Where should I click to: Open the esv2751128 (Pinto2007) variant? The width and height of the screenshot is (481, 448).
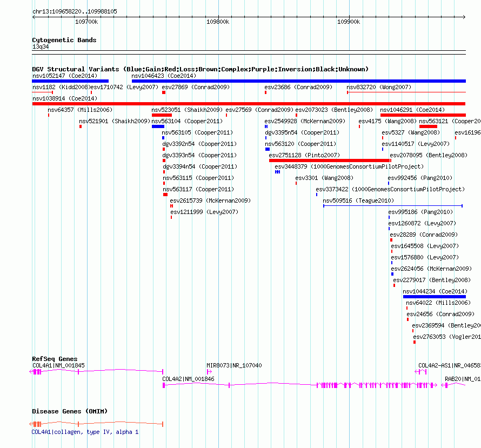click(x=304, y=155)
